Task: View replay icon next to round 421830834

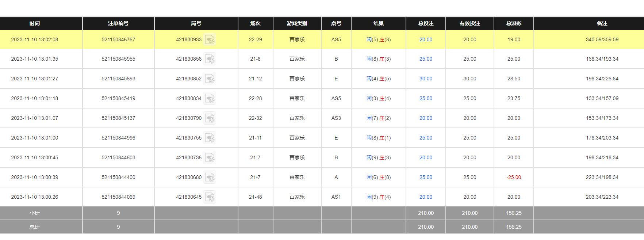Action: click(210, 99)
